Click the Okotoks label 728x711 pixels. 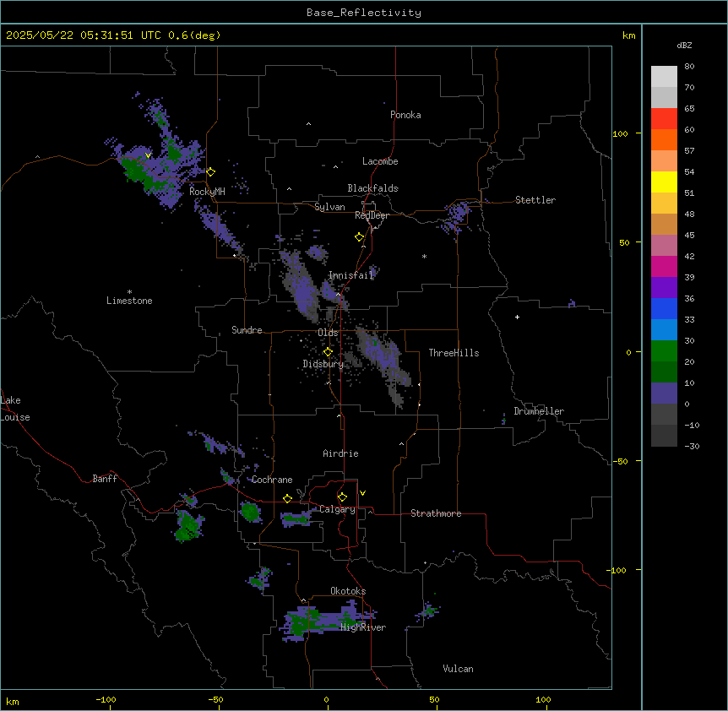pos(348,591)
